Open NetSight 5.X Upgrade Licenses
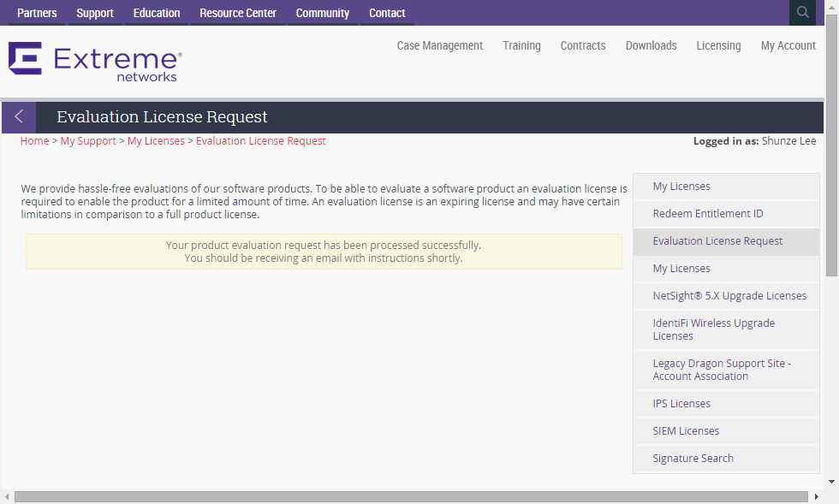The width and height of the screenshot is (839, 504). click(726, 295)
